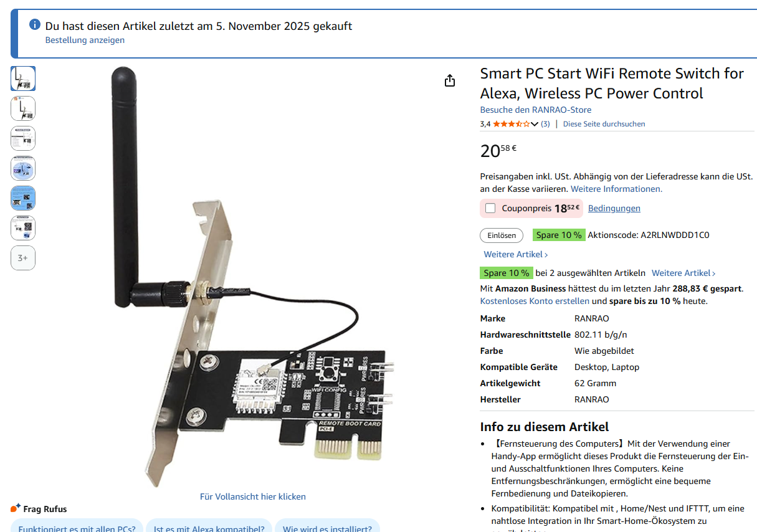Expand Weitere Artikel under Aktionscode
The width and height of the screenshot is (757, 532).
coord(516,254)
